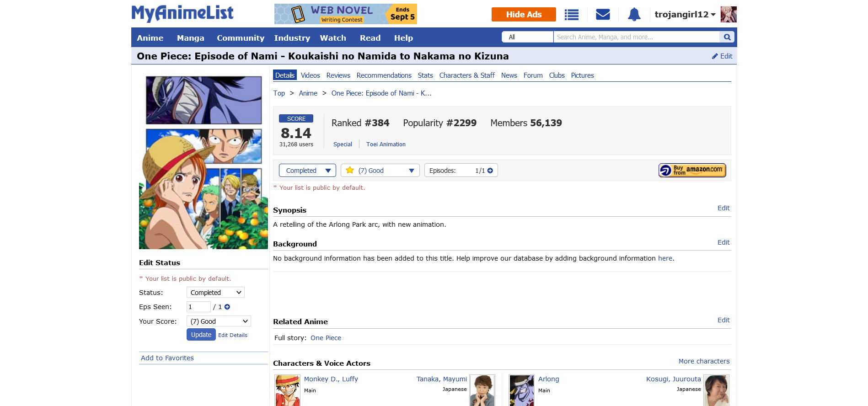Click the Arlong character thumbnail
868x406 pixels.
click(521, 390)
